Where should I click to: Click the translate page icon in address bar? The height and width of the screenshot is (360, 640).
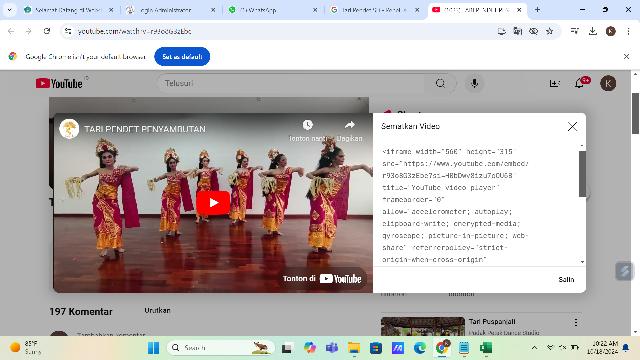point(518,31)
